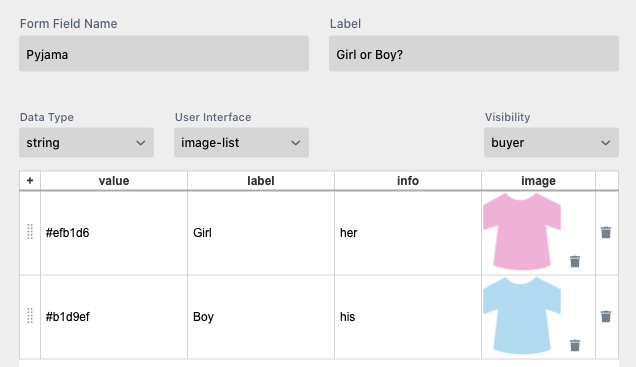Edit the 'his' info cell

[x=408, y=317]
